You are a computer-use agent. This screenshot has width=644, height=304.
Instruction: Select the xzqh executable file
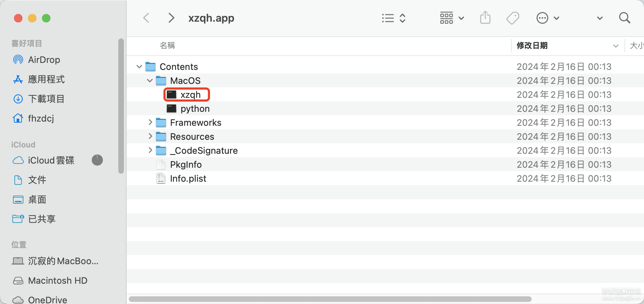190,95
